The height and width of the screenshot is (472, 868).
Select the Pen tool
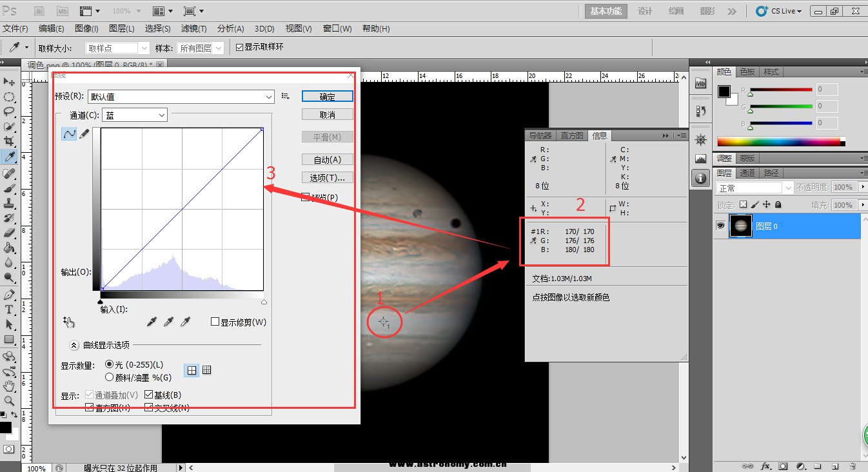point(9,295)
